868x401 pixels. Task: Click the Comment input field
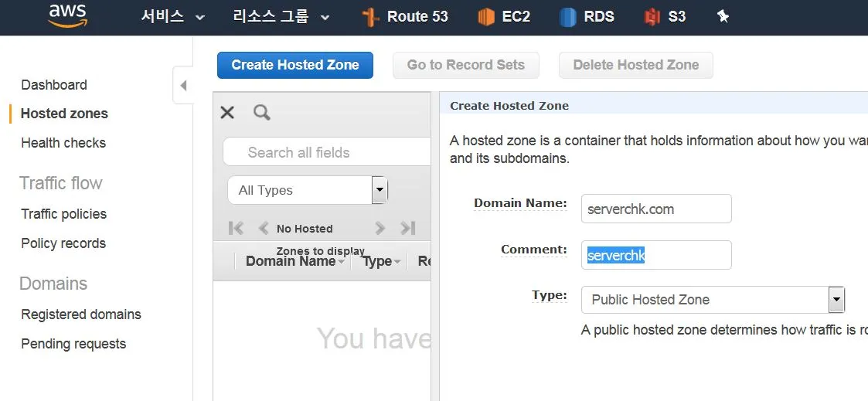[x=656, y=255]
